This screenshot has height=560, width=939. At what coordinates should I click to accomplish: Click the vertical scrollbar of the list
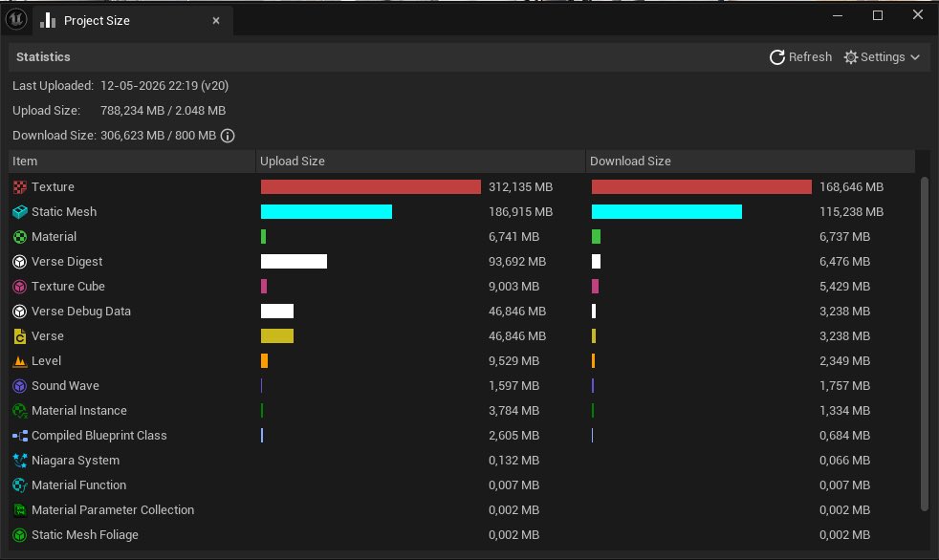point(924,344)
